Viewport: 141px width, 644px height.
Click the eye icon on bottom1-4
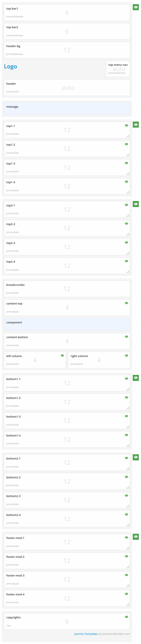126,435
